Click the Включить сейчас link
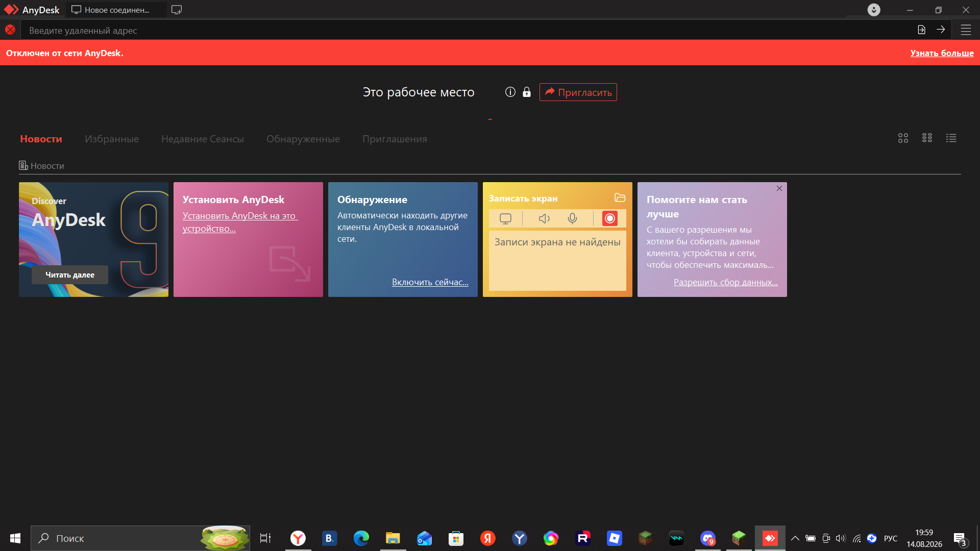Screen dimensions: 980x551 [x=430, y=282]
